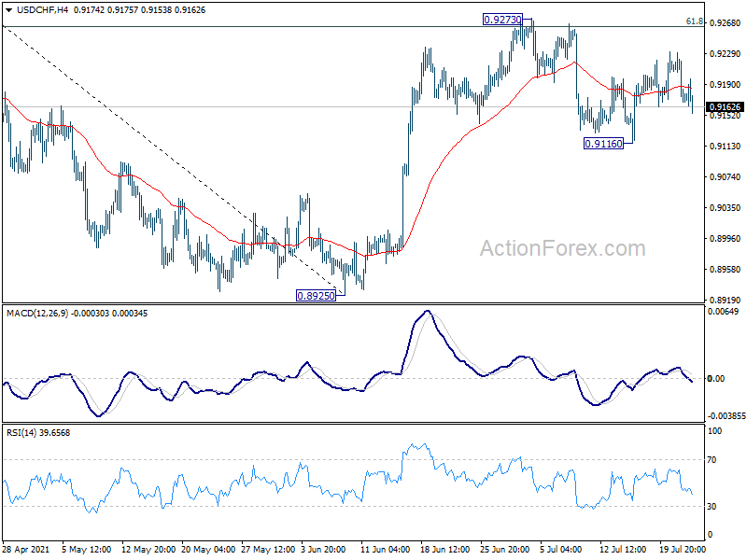Viewport: 747px width, 560px height.
Task: Click the 5 Jul 04:00 time label
Action: pyautogui.click(x=561, y=550)
